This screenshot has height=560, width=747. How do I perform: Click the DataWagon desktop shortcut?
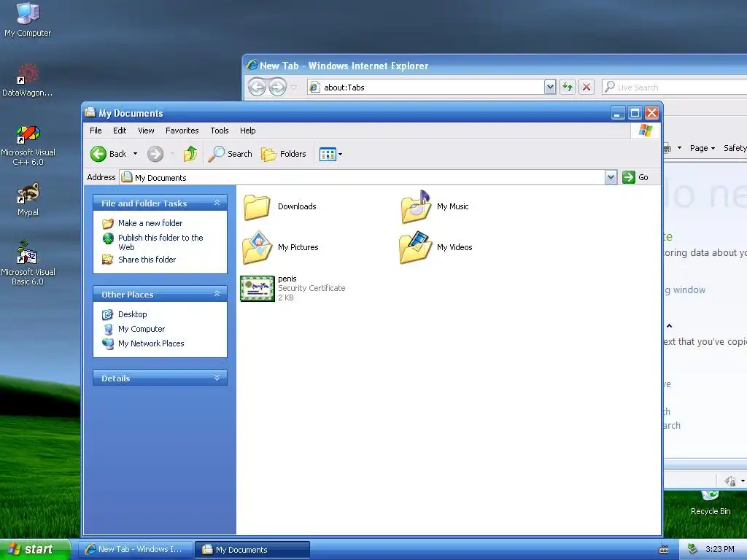28,80
